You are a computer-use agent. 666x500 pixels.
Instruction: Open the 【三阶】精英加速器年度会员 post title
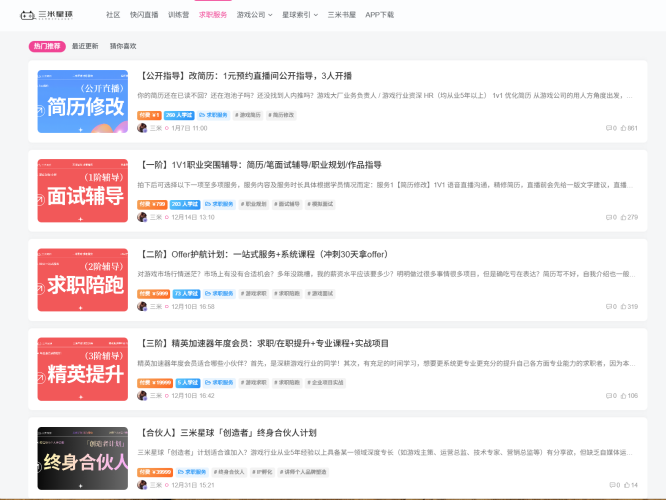[263, 343]
